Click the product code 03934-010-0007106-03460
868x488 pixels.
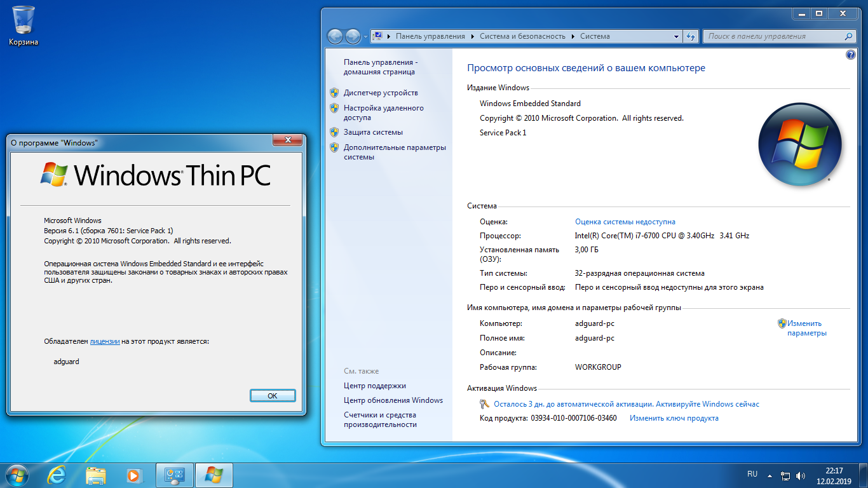573,418
